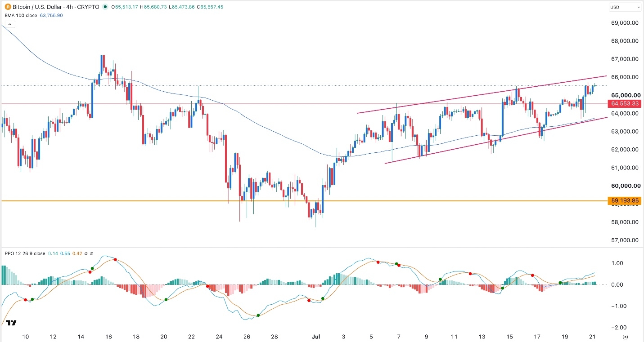
Task: Collapse the indicator legend with chevron button
Action: pyautogui.click(x=10, y=25)
